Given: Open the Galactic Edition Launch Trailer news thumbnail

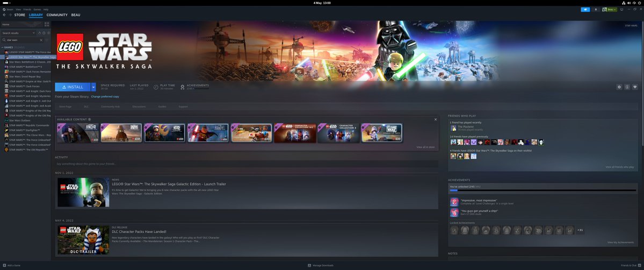Looking at the screenshot, I should click(83, 192).
